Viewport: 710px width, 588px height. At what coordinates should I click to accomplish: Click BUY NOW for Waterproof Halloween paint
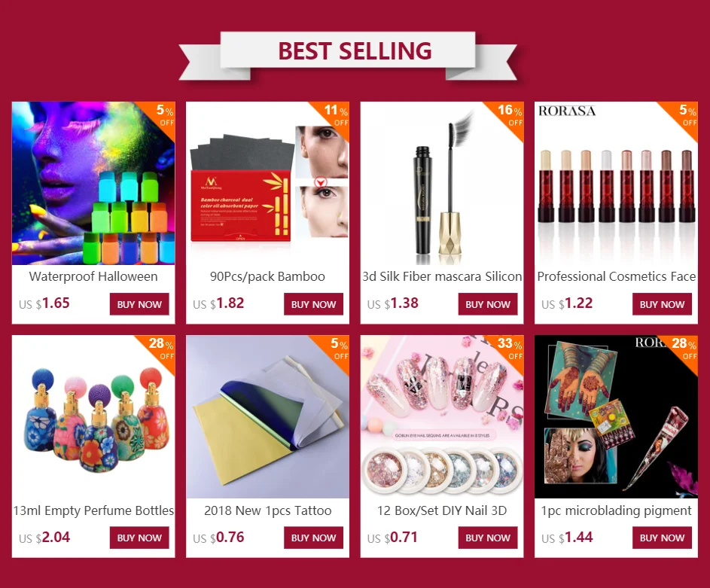pyautogui.click(x=139, y=304)
